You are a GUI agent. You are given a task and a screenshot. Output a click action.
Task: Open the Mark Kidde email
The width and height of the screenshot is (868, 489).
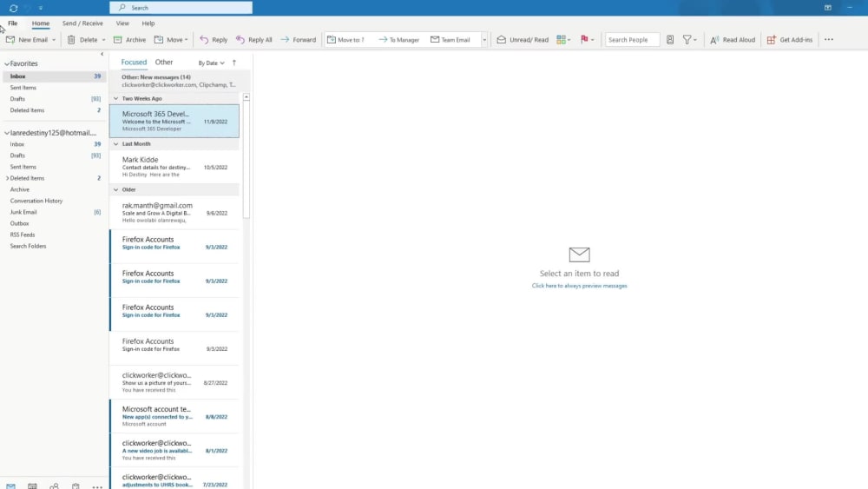tap(174, 167)
